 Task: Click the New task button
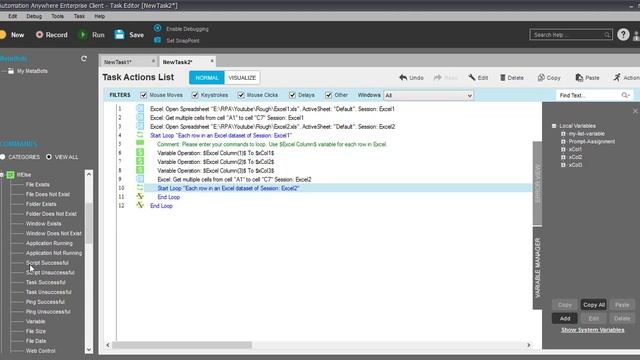point(12,35)
